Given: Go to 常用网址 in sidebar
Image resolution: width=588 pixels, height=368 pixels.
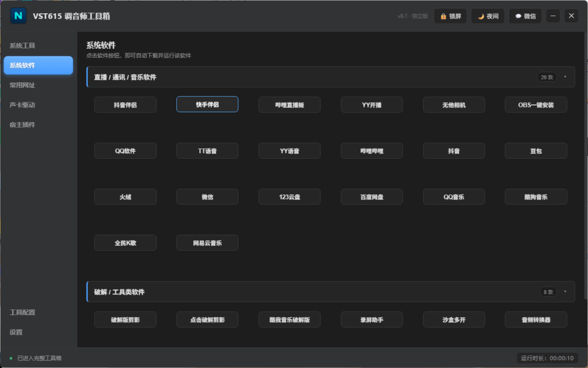Looking at the screenshot, I should tap(38, 85).
